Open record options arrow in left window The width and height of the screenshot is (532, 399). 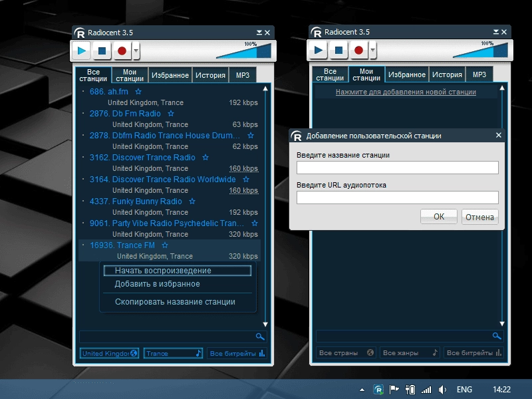point(136,51)
